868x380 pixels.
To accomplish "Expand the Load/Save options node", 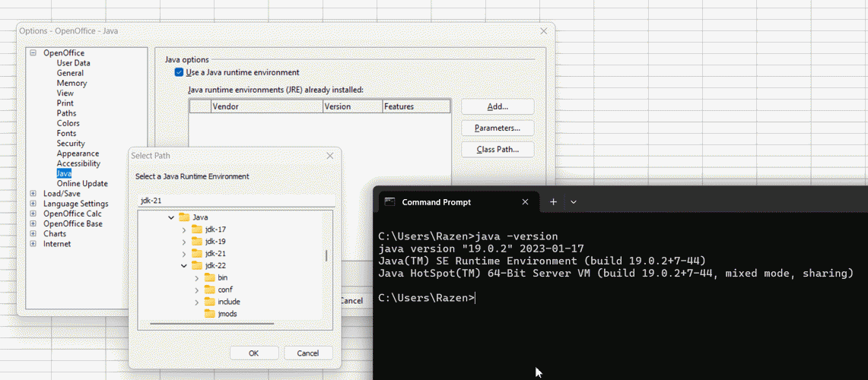I will [x=33, y=194].
